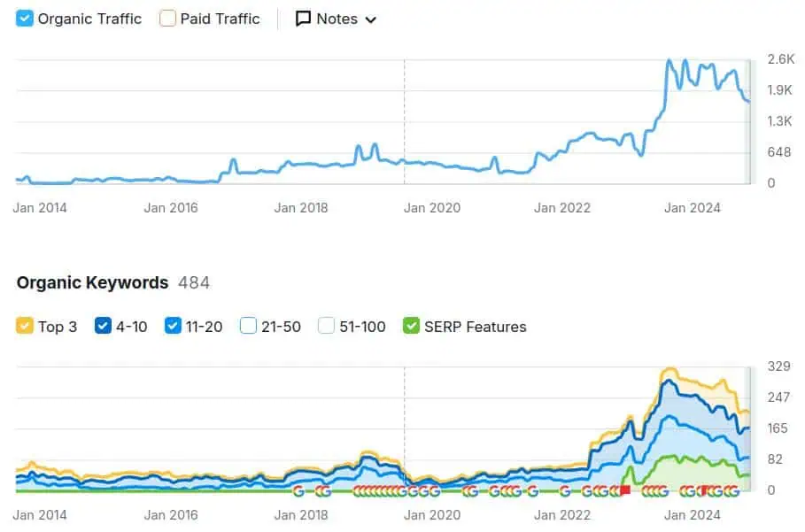Screen dimensions: 805x532
Task: Click the isolated Google update icon near Jan 2022
Action: pyautogui.click(x=565, y=491)
